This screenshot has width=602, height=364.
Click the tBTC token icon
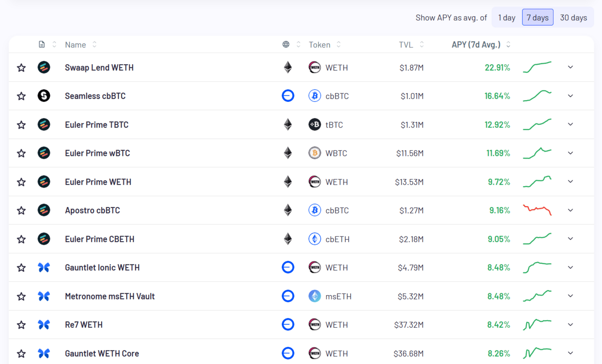tap(315, 125)
